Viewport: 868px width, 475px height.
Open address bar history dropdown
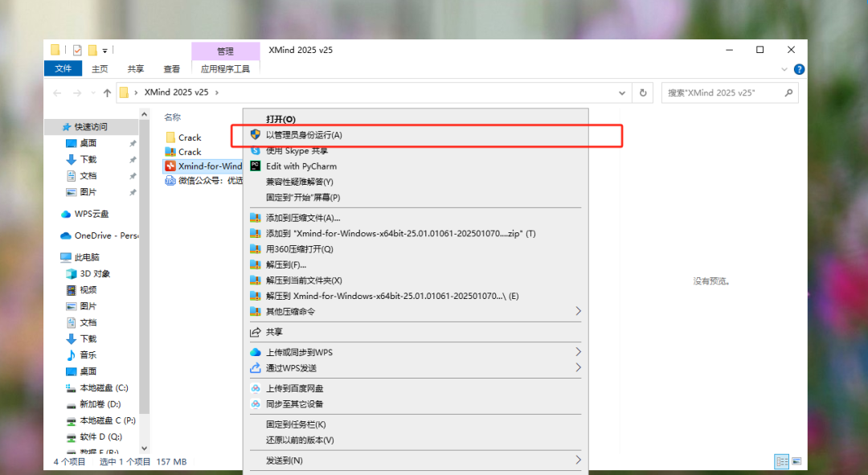coord(622,93)
